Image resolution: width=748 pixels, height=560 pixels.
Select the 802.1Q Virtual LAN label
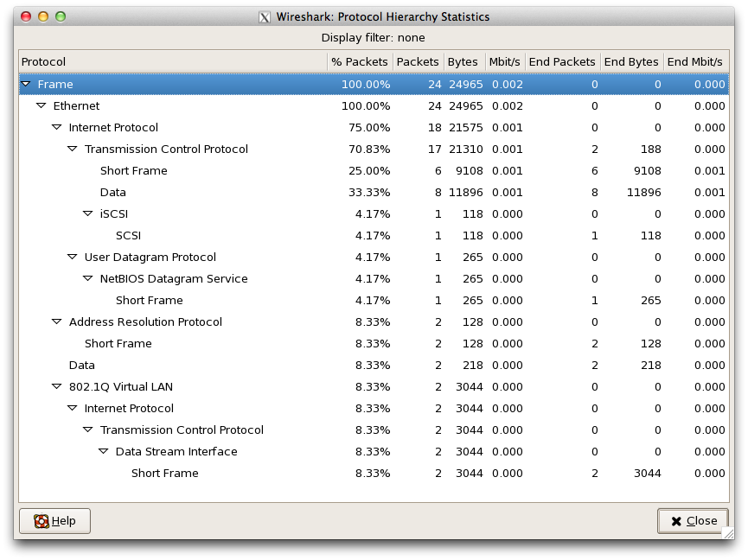[121, 386]
